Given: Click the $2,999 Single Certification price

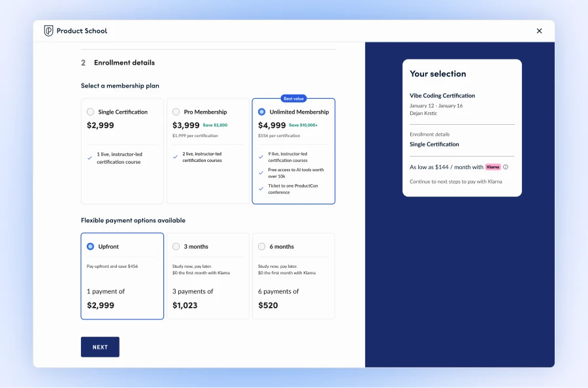Looking at the screenshot, I should (x=101, y=125).
